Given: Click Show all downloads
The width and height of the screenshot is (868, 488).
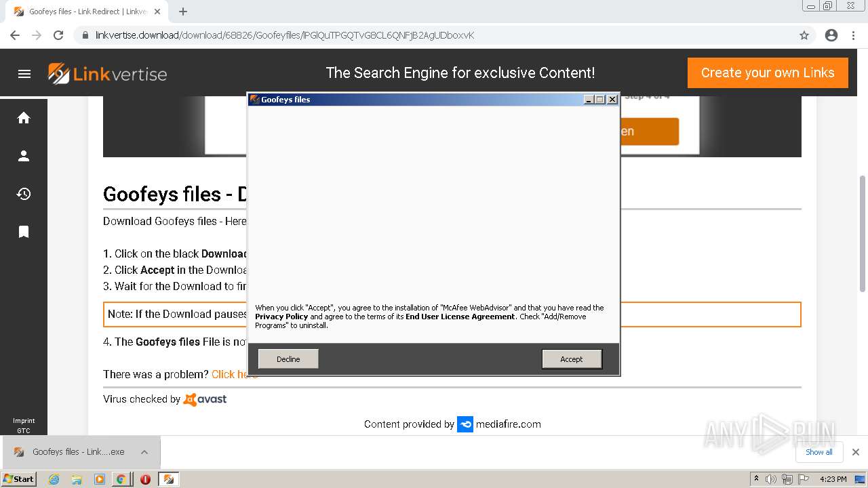Looking at the screenshot, I should pyautogui.click(x=819, y=452).
